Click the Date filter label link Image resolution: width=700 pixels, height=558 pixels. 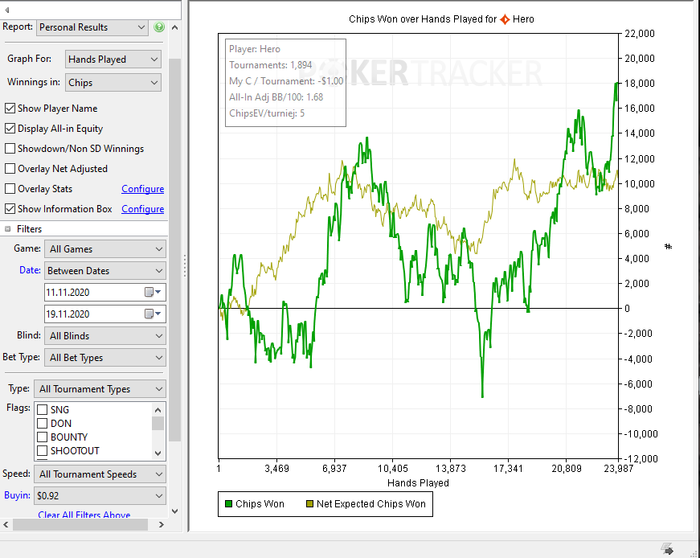(29, 270)
